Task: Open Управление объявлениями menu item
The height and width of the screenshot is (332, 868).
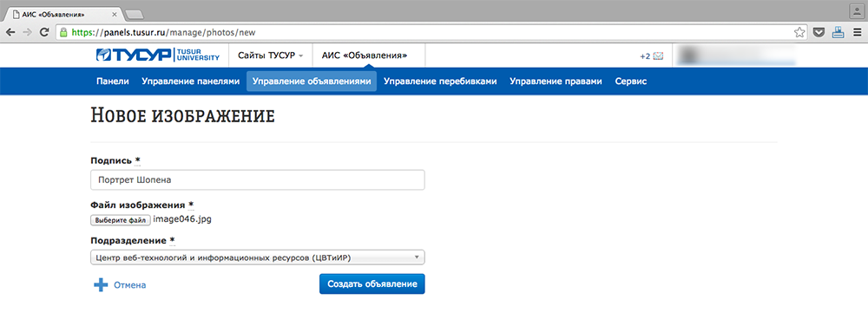Action: point(312,81)
